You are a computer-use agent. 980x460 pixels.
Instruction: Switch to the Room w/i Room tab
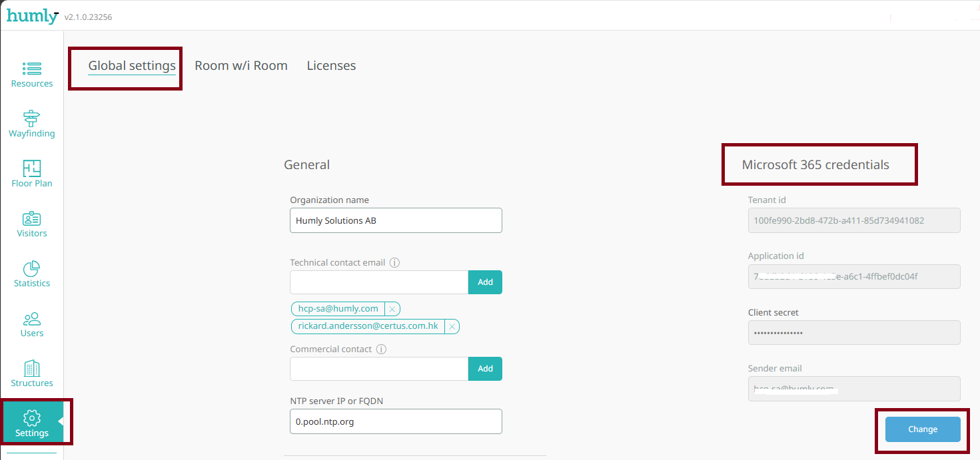(x=241, y=66)
